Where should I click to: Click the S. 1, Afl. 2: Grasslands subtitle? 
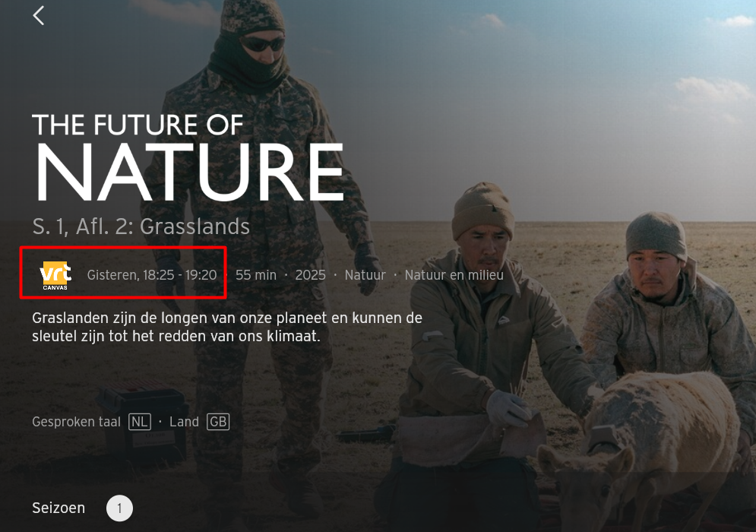point(141,226)
